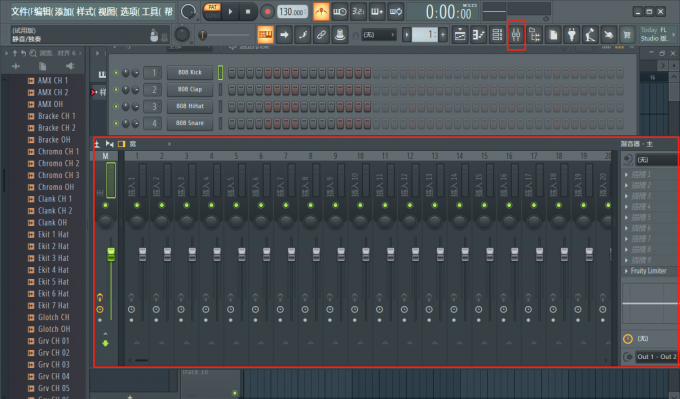Click the 808 Clap channel button
The height and width of the screenshot is (399, 680).
click(190, 89)
